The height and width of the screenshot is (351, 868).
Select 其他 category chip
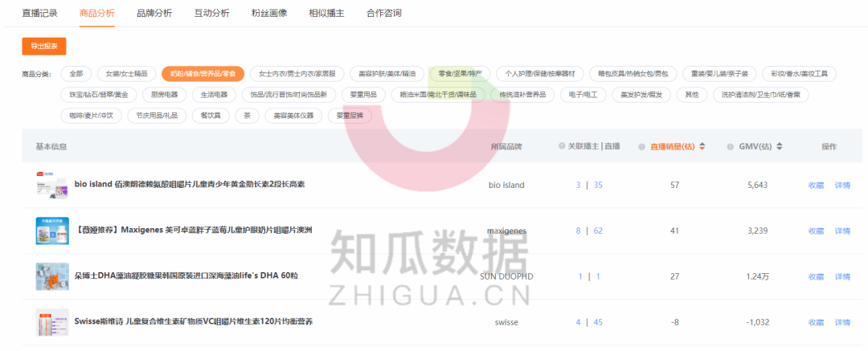[x=691, y=95]
